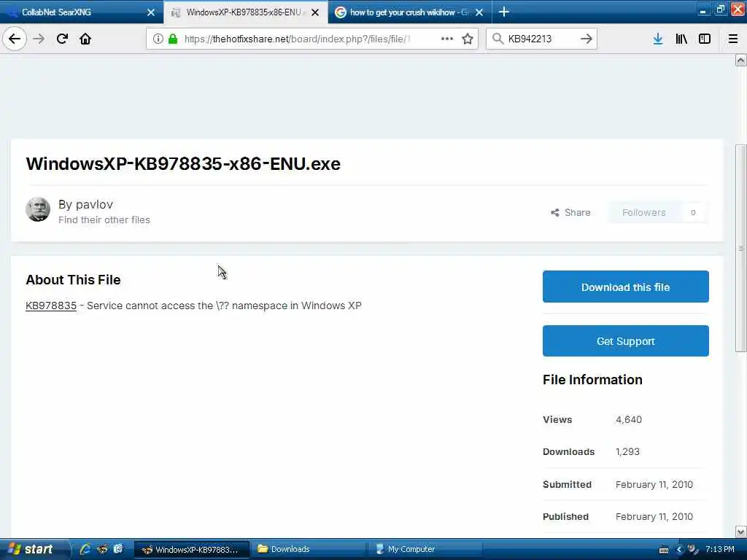Click Published date February 11, 2010
The height and width of the screenshot is (560, 747).
654,516
